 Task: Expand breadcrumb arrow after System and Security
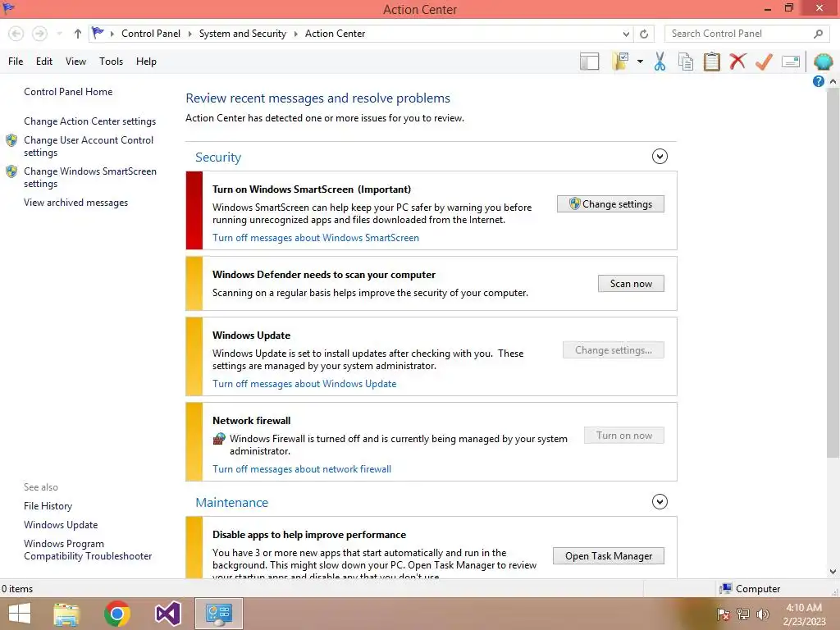pyautogui.click(x=295, y=34)
